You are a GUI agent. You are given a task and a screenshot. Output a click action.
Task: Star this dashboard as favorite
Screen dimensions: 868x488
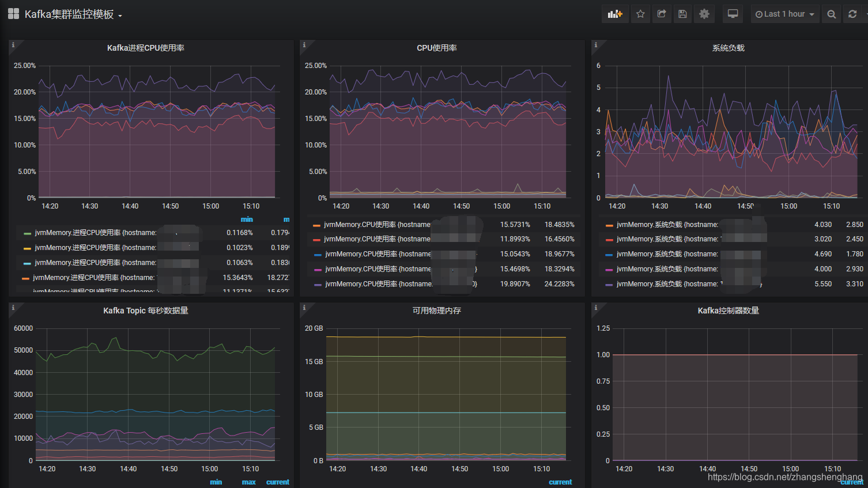(640, 14)
